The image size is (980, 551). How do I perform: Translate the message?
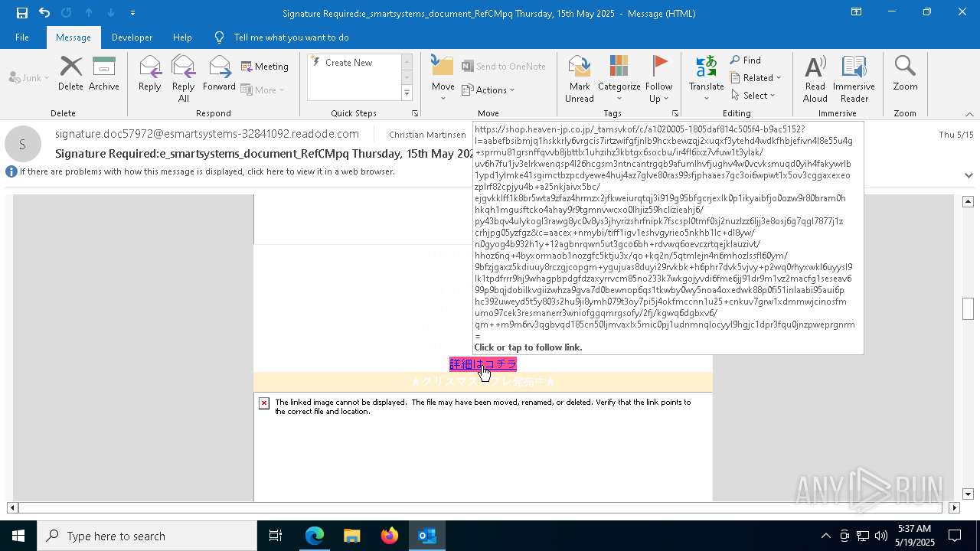coord(706,79)
